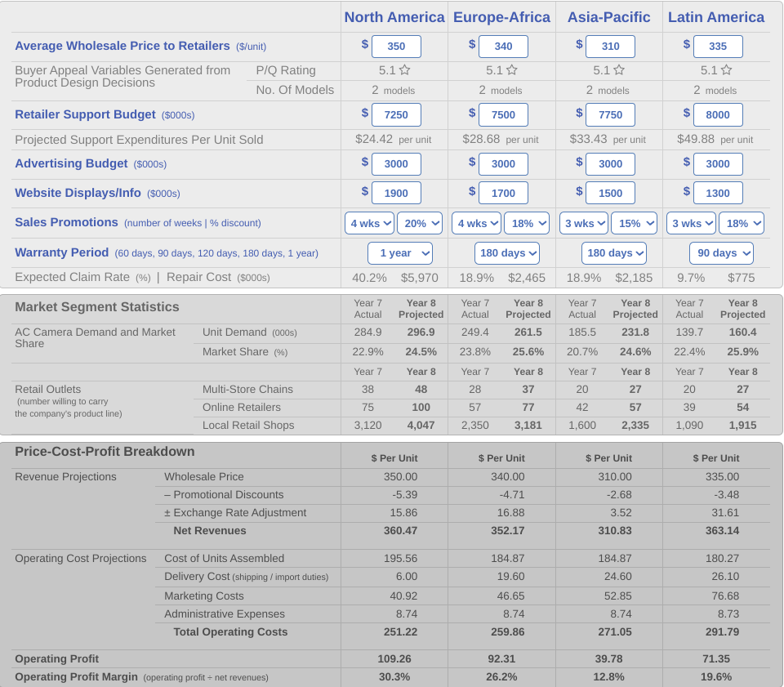Image resolution: width=784 pixels, height=687 pixels.
Task: Click the North America wholesale price field
Action: point(396,47)
